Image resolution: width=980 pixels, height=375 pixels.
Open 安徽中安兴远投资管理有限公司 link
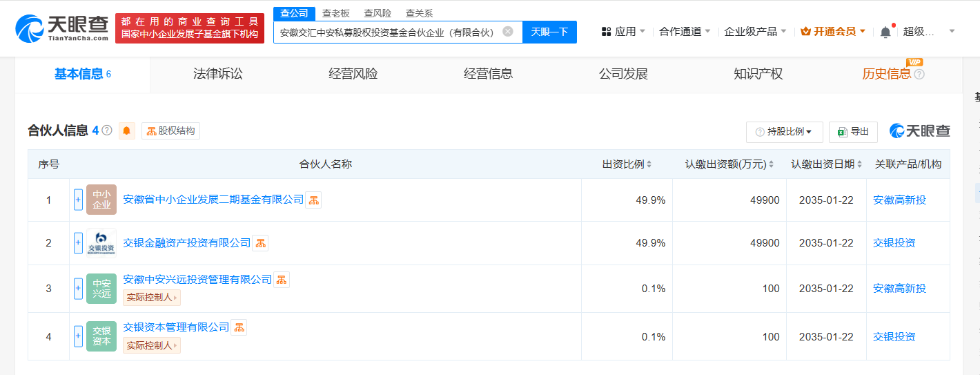197,279
